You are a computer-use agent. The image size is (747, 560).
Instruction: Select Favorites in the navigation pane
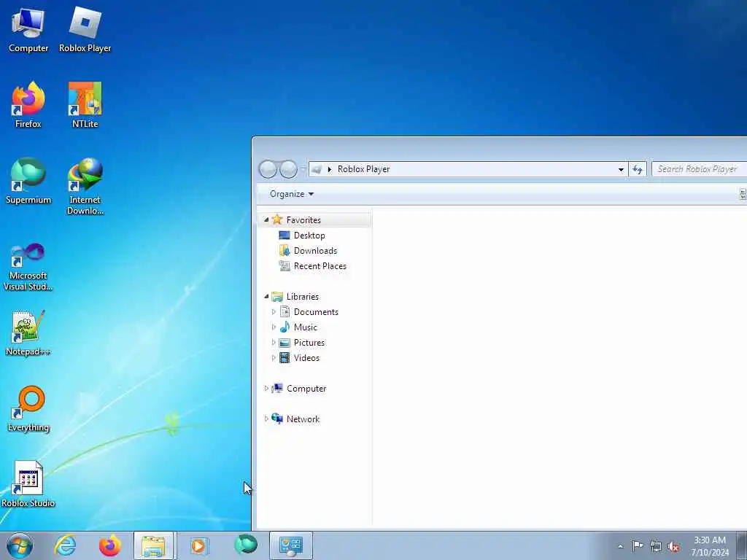tap(303, 220)
